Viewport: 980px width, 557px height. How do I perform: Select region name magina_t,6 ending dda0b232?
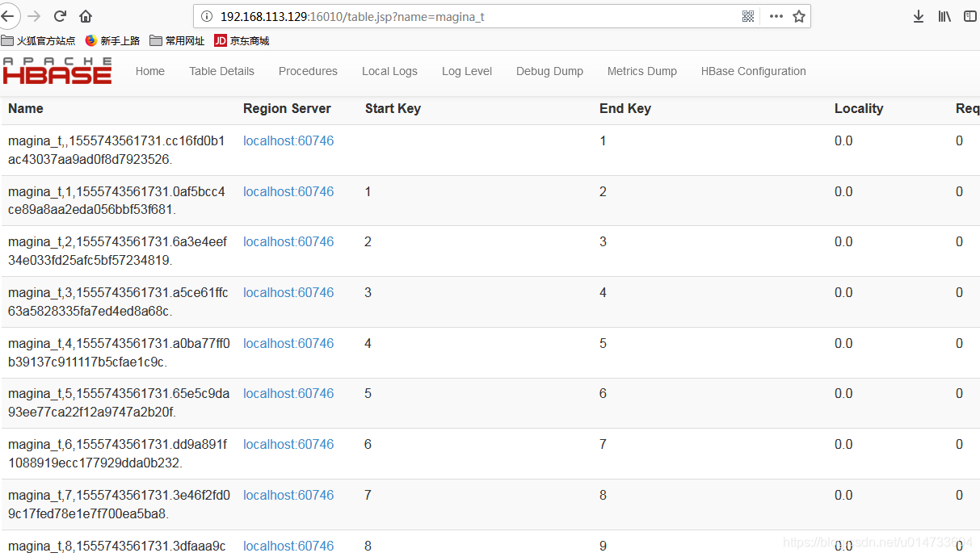[x=118, y=454]
